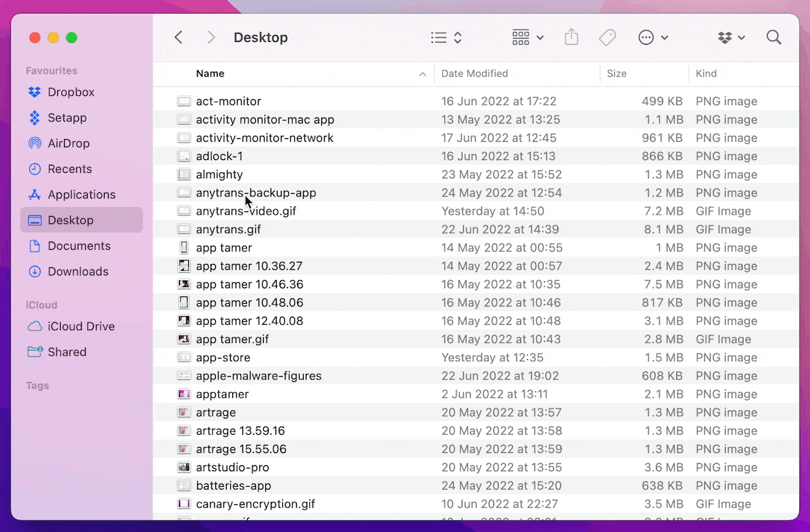Go forward with the right chevron
The height and width of the screenshot is (532, 810).
click(x=211, y=38)
